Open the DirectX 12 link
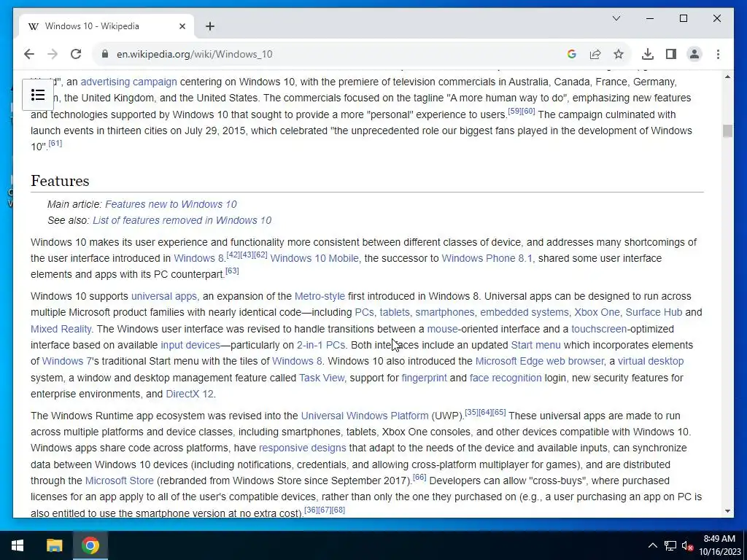 tap(190, 394)
